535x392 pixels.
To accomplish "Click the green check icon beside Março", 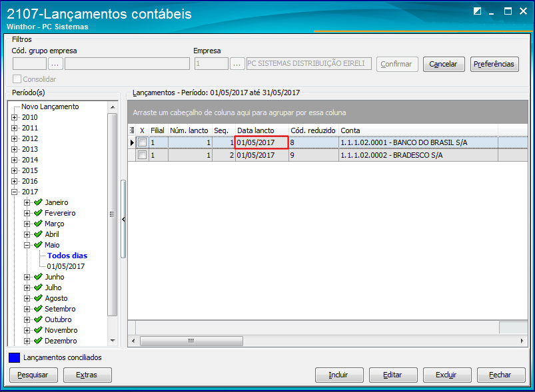I will coord(38,224).
